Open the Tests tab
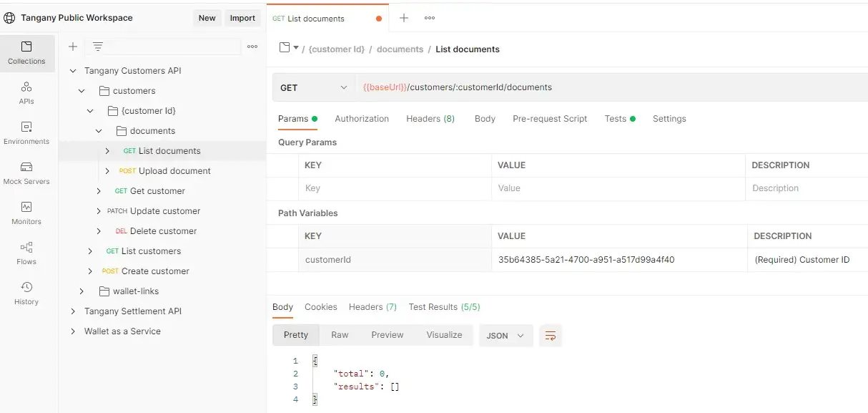 pyautogui.click(x=620, y=119)
